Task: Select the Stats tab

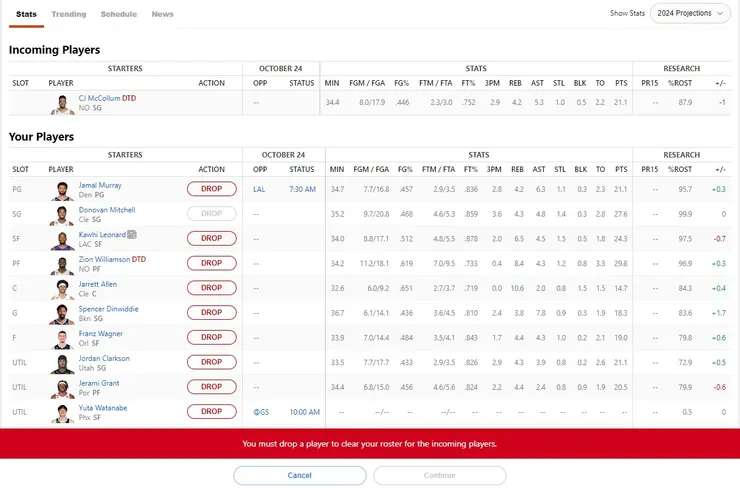Action: 26,14
